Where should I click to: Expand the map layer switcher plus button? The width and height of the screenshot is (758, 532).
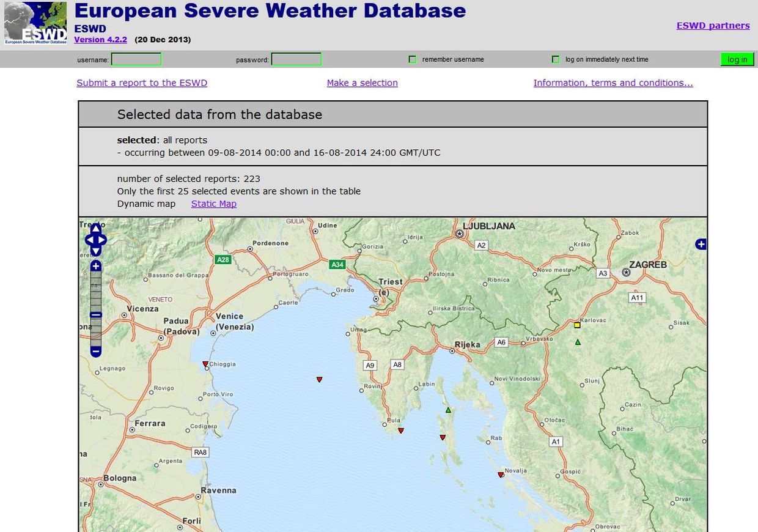point(701,245)
